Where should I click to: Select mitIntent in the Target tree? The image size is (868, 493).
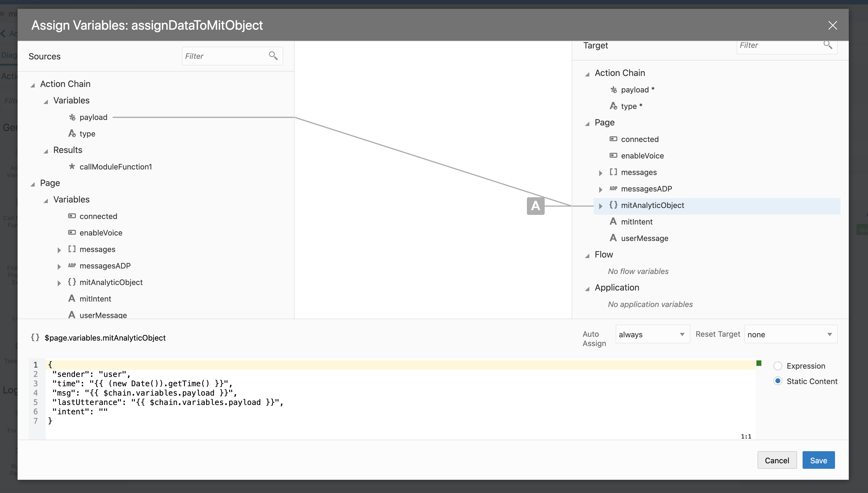tap(636, 222)
